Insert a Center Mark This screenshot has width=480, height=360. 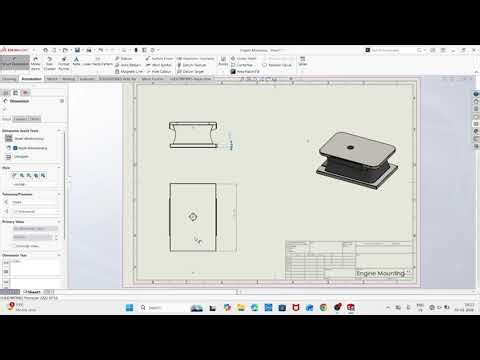(244, 58)
